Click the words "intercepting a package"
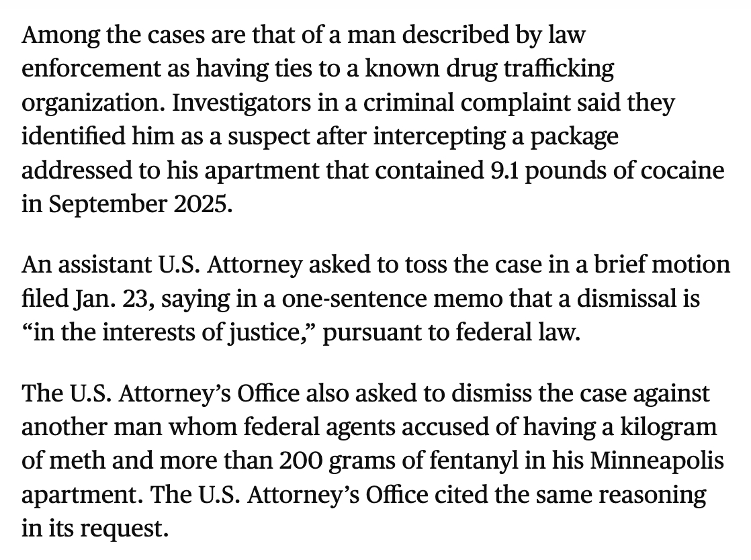This screenshot has height=560, width=751. (497, 136)
